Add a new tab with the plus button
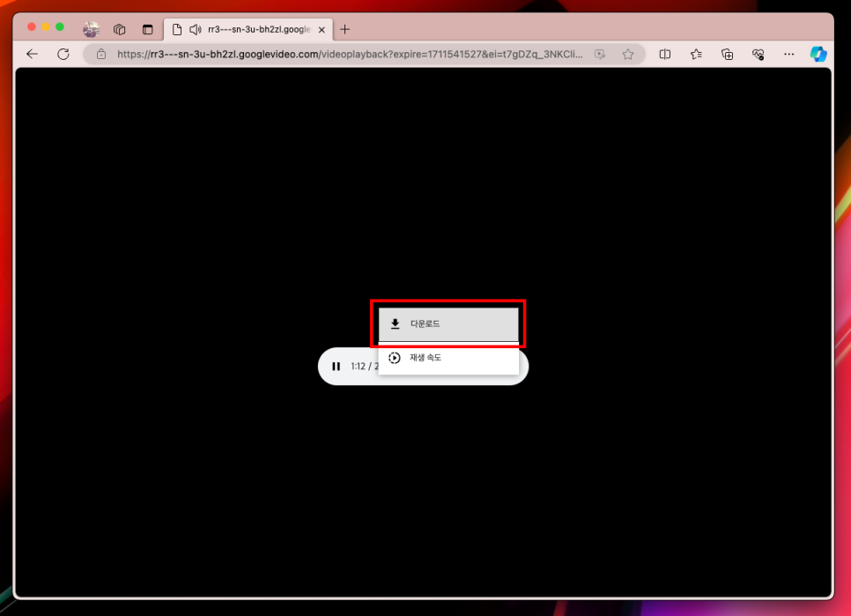Image resolution: width=851 pixels, height=616 pixels. point(345,29)
